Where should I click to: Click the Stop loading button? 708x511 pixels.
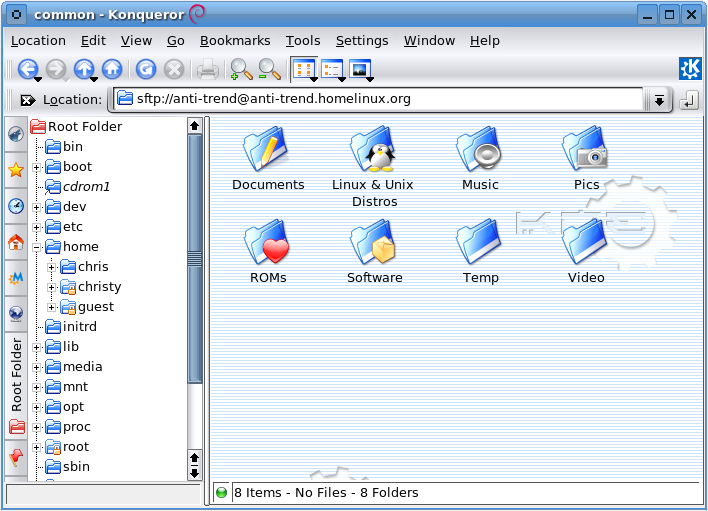pos(174,70)
